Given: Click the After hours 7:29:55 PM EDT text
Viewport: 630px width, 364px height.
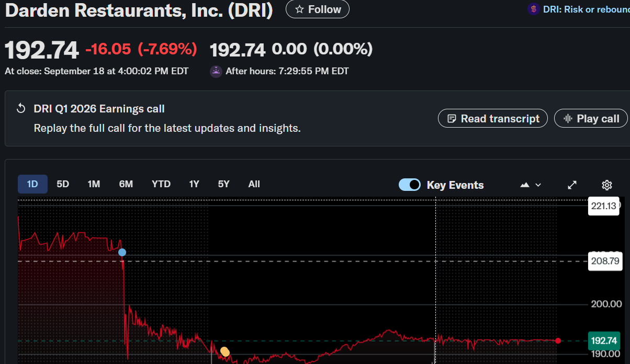Looking at the screenshot, I should (287, 71).
